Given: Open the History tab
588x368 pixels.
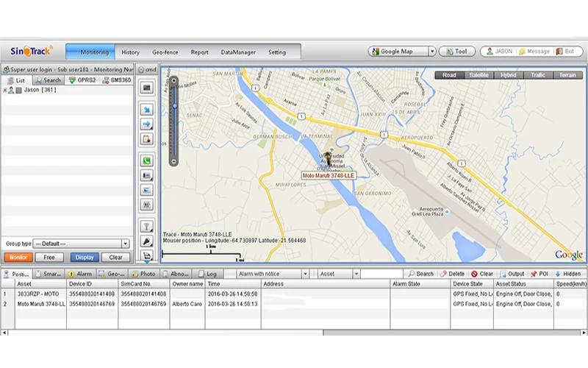Looking at the screenshot, I should 131,52.
